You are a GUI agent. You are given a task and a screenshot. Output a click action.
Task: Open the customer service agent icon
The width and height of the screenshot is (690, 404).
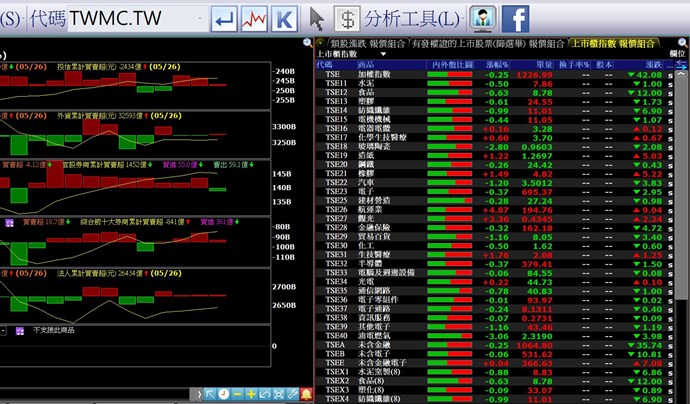click(483, 18)
